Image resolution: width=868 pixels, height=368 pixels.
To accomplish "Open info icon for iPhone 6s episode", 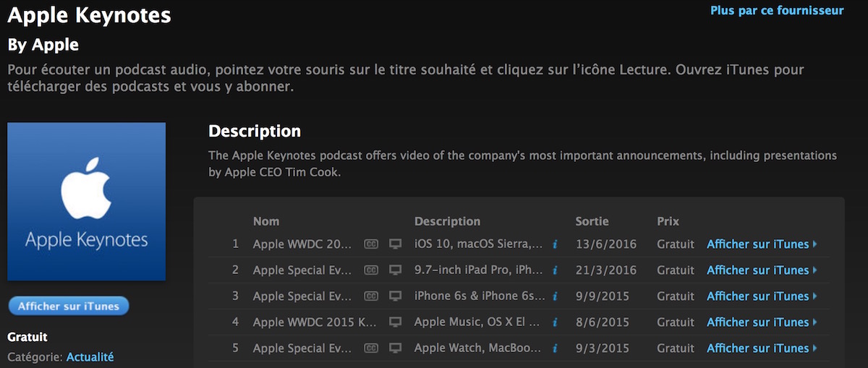I will click(555, 296).
